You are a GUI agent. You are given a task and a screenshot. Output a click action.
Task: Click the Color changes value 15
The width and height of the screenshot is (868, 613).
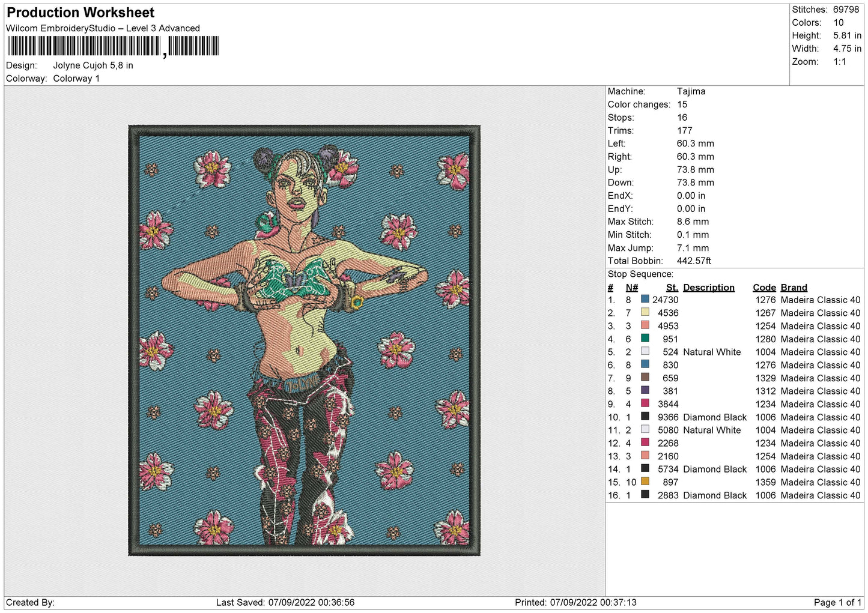click(682, 104)
